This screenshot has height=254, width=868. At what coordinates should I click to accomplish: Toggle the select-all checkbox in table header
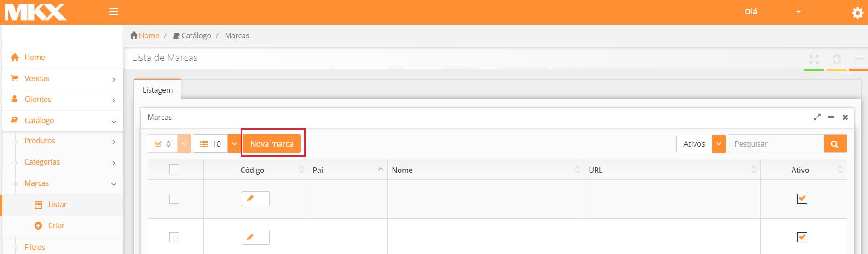point(174,170)
